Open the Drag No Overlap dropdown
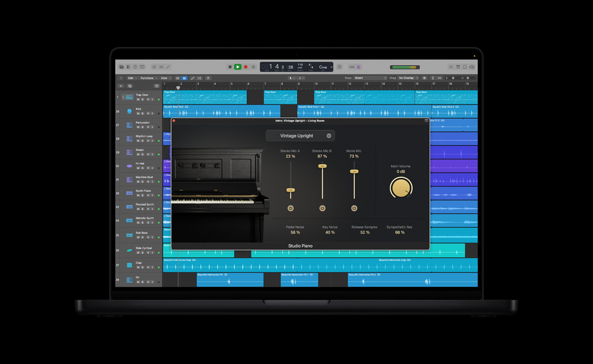This screenshot has width=593, height=364. 408,78
